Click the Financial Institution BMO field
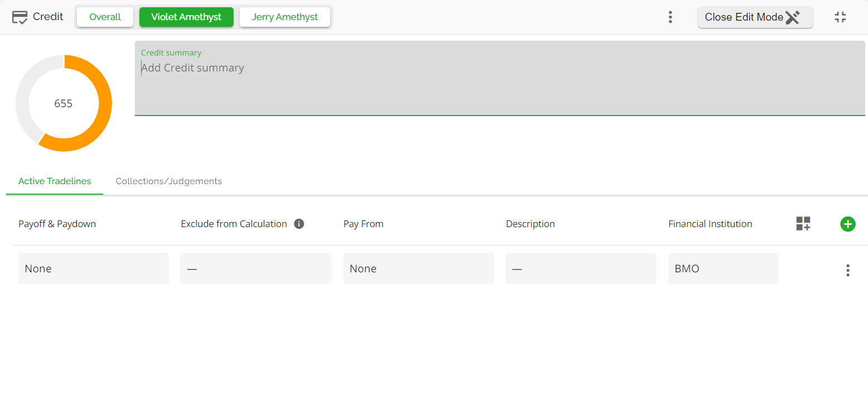 (723, 268)
